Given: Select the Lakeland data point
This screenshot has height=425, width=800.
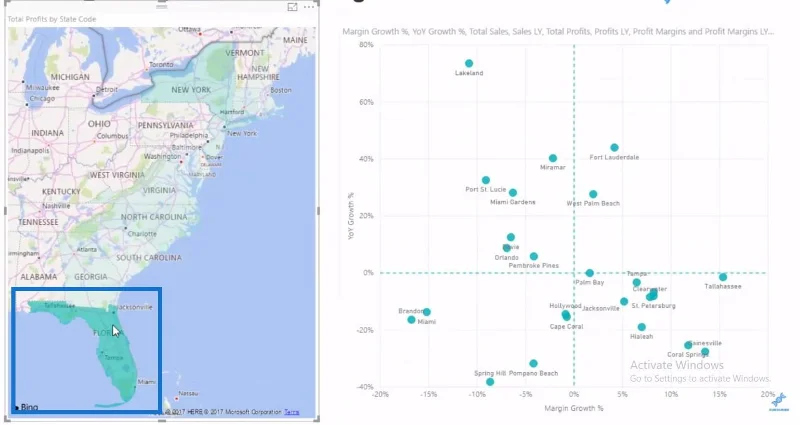Looking at the screenshot, I should point(469,63).
